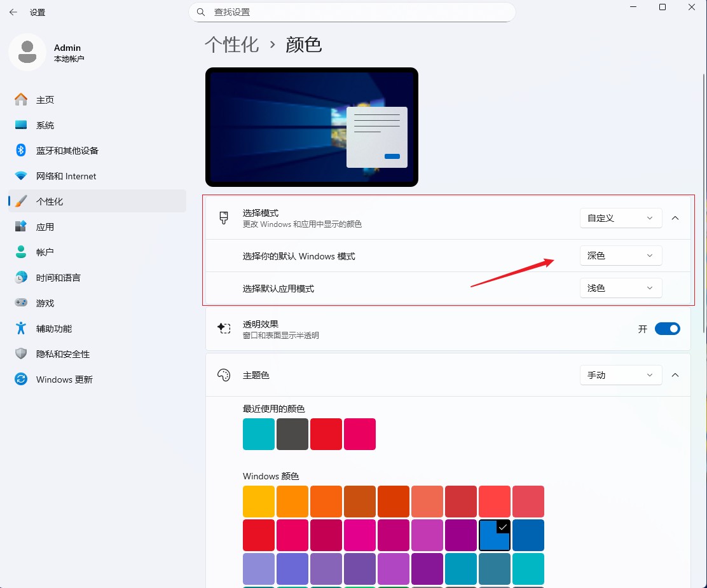Pick the recent pink-magenta swatch
Image resolution: width=707 pixels, height=588 pixels.
tap(360, 434)
